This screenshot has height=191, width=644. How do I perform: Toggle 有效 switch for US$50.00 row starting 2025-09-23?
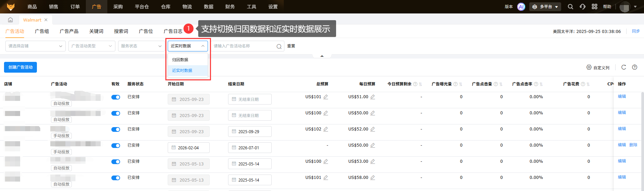coord(116,113)
